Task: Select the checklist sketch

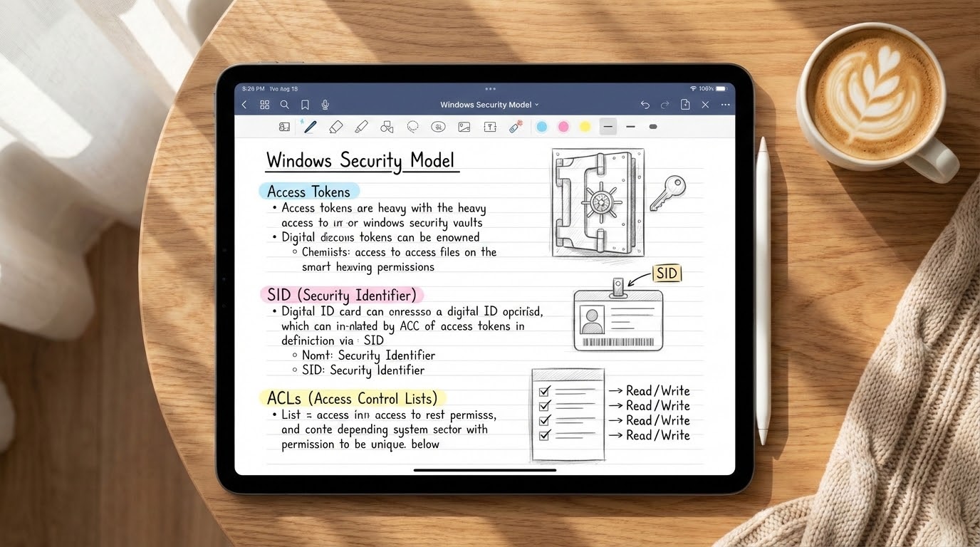Action: 568,415
